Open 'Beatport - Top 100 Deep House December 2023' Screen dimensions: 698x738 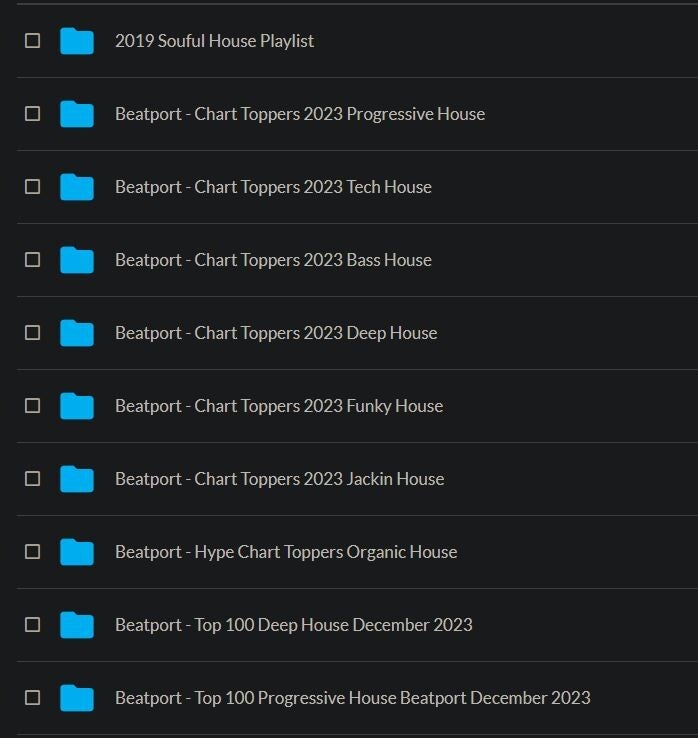(294, 625)
